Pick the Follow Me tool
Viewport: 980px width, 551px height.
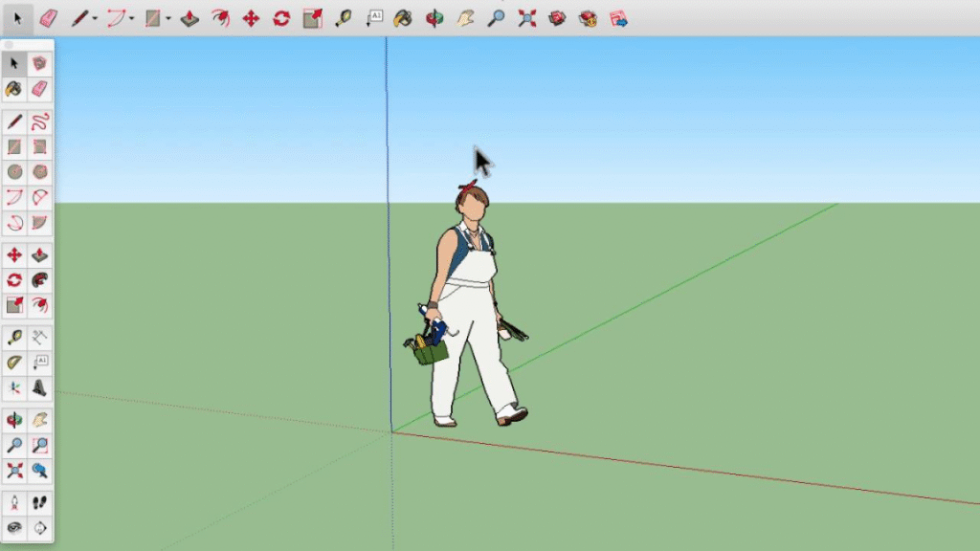[39, 280]
